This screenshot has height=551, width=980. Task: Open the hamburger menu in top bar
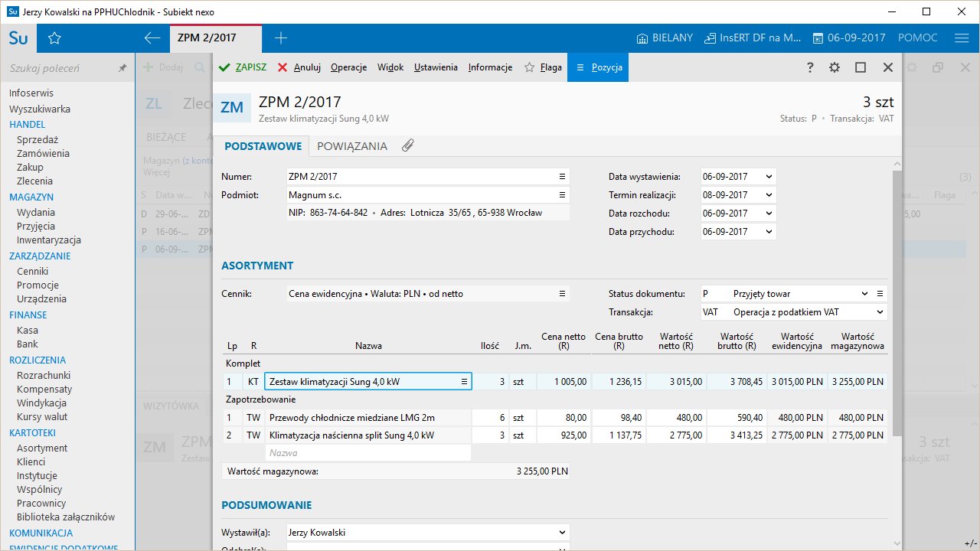(x=962, y=38)
